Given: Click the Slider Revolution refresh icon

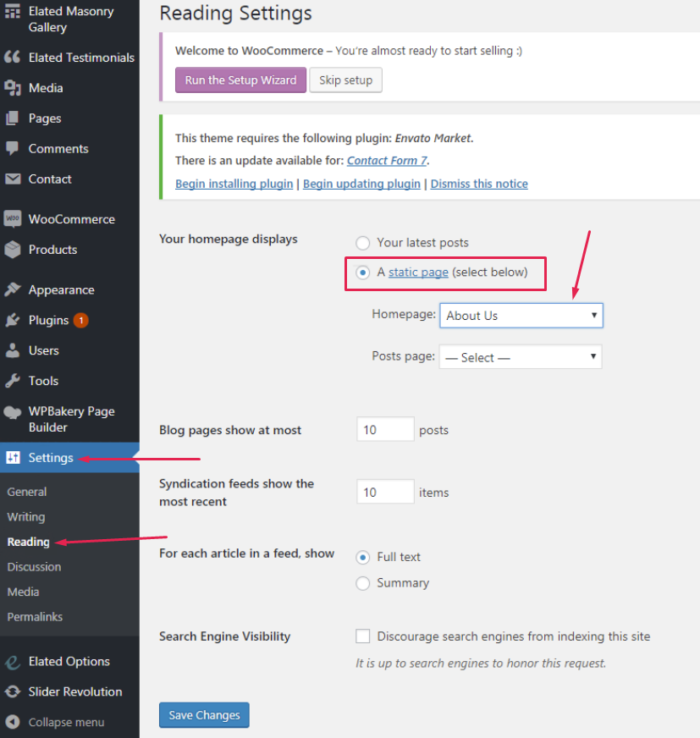Looking at the screenshot, I should tap(13, 692).
